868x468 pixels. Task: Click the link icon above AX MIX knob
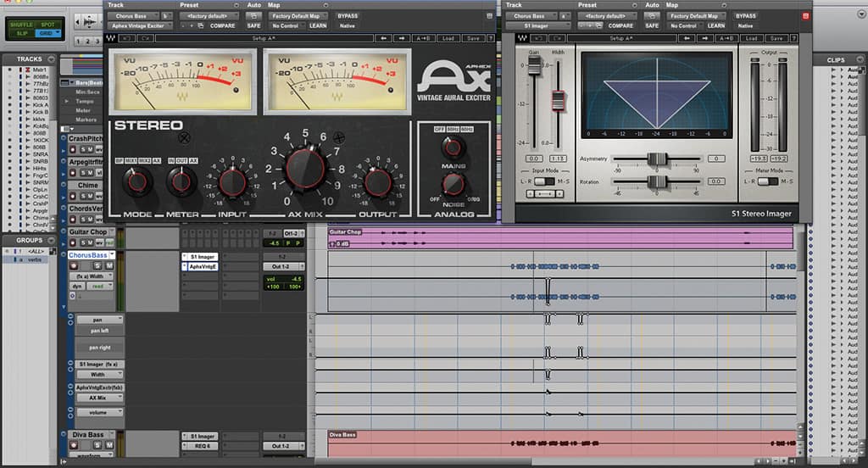(x=339, y=136)
